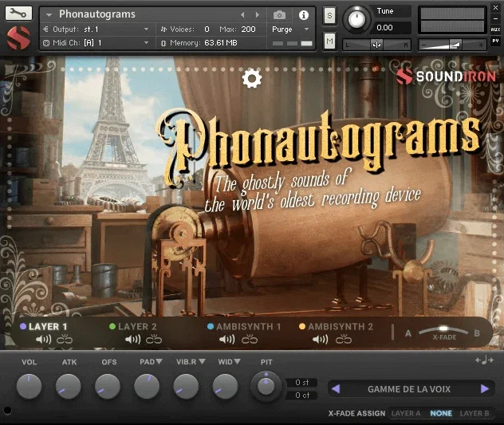This screenshot has width=504, height=425.
Task: Assign X-Fade to Layer A
Action: point(406,413)
